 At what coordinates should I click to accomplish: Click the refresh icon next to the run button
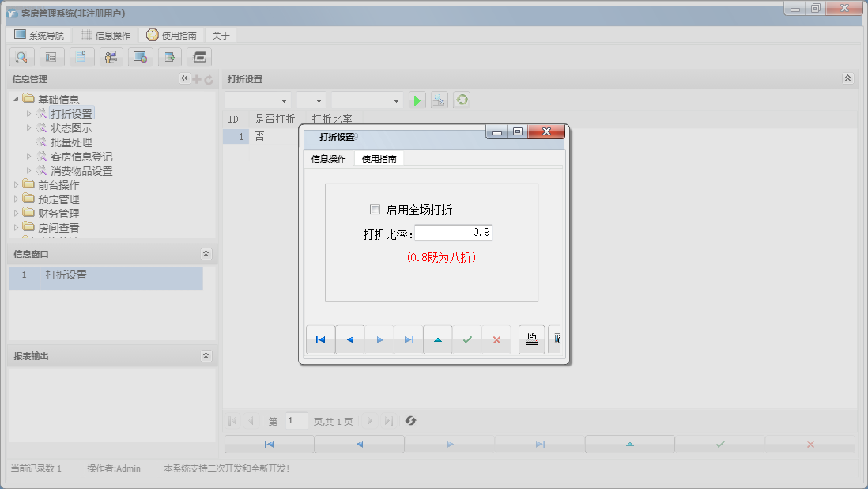tap(462, 99)
